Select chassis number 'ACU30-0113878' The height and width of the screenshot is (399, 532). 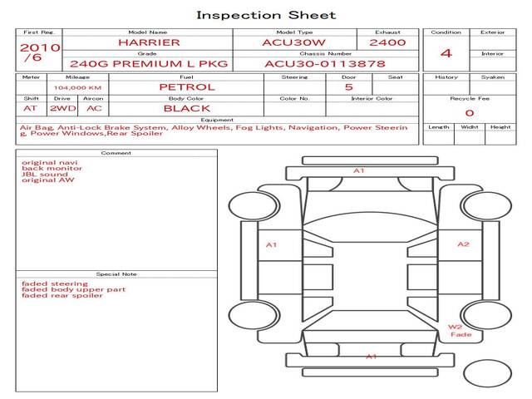[325, 64]
